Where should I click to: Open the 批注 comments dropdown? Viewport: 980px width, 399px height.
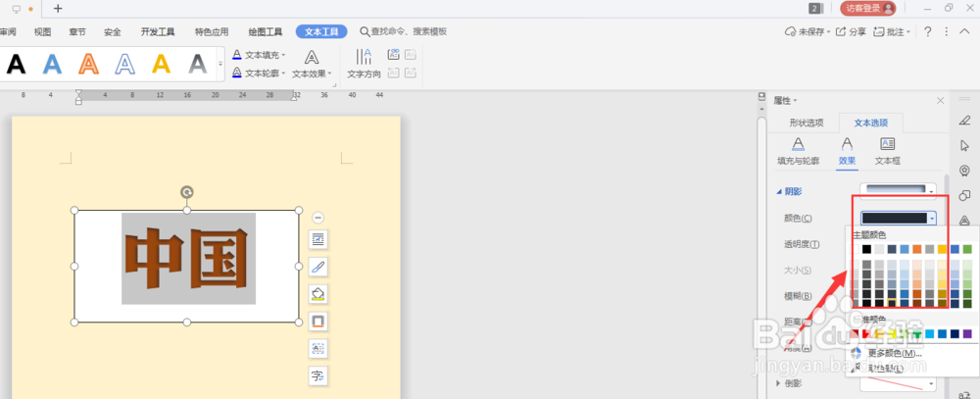892,32
